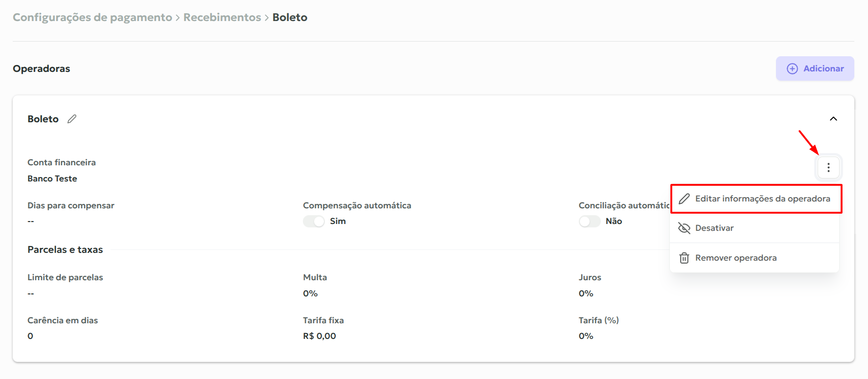Image resolution: width=868 pixels, height=379 pixels.
Task: Click the plus circle icon in Adicionar
Action: tap(792, 69)
